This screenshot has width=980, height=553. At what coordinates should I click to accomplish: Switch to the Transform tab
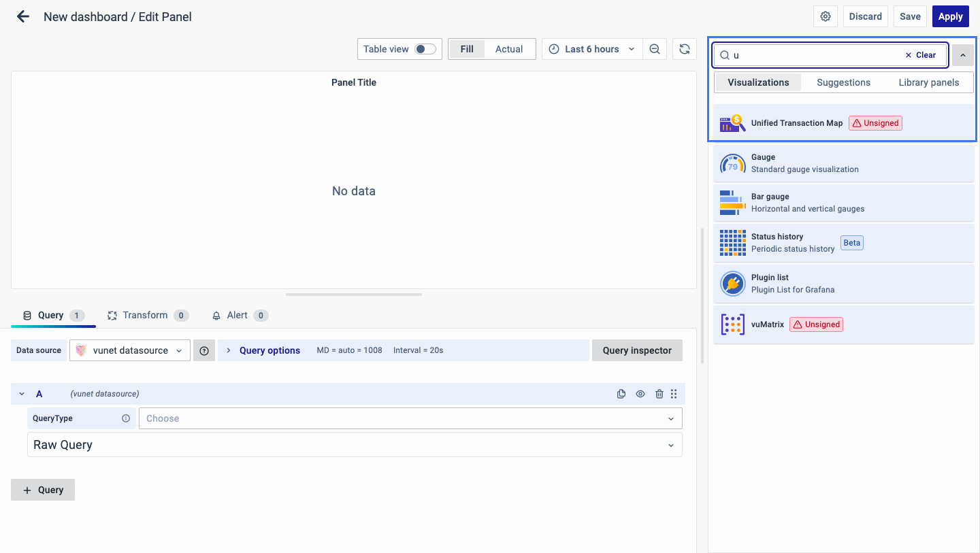pos(145,316)
